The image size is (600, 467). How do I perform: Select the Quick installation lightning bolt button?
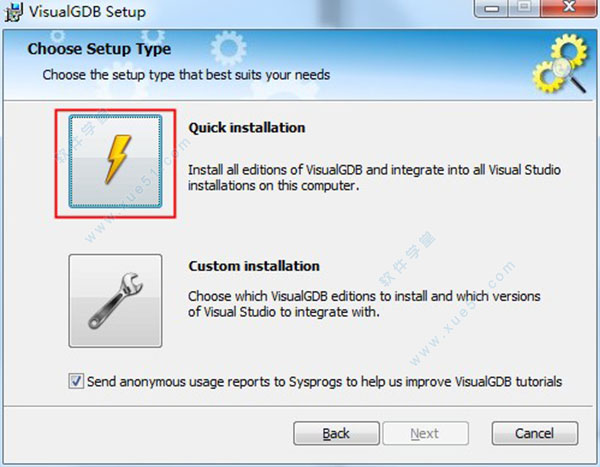[115, 162]
